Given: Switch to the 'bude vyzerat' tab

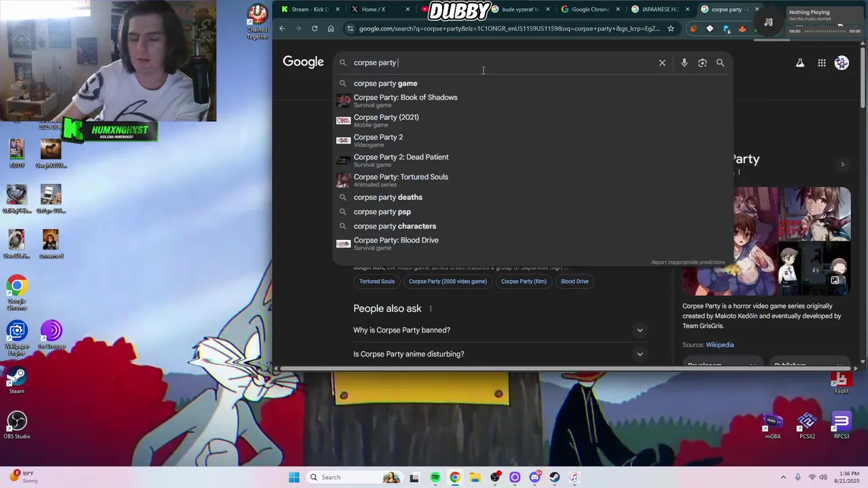Looking at the screenshot, I should tap(519, 9).
